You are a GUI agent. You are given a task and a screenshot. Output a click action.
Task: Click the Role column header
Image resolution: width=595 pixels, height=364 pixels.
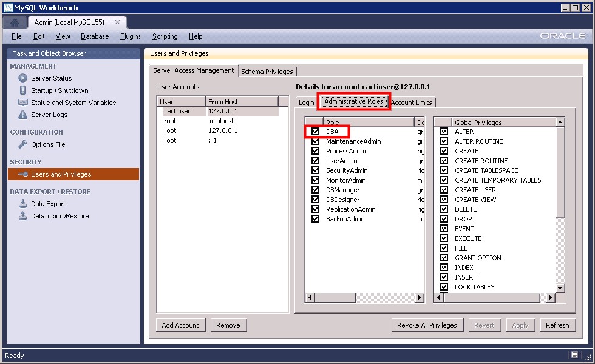pyautogui.click(x=368, y=122)
